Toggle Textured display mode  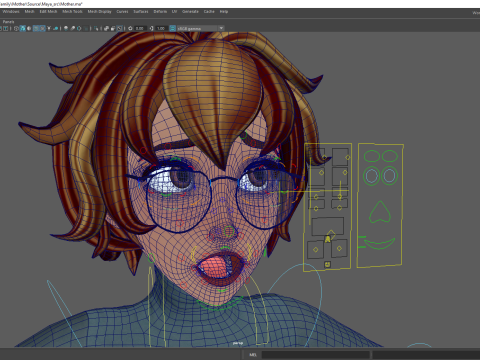click(x=42, y=28)
